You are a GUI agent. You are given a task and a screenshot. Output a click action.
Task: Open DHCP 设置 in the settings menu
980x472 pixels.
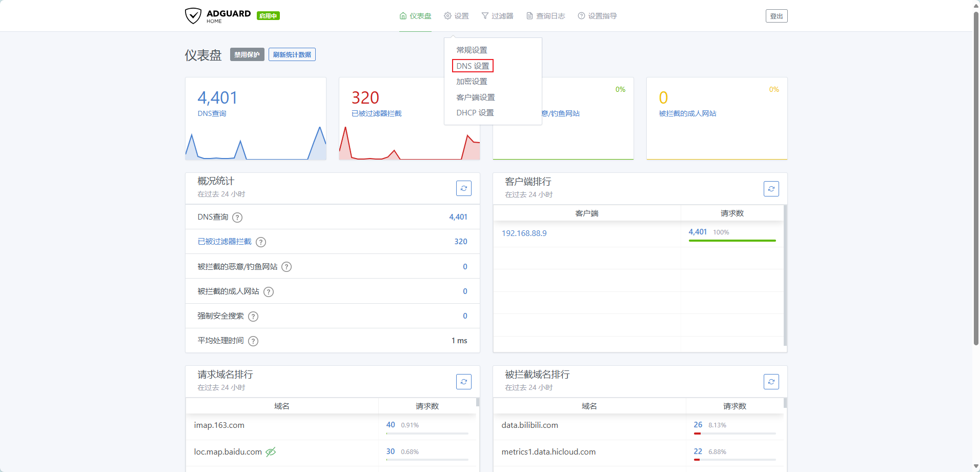tap(475, 112)
